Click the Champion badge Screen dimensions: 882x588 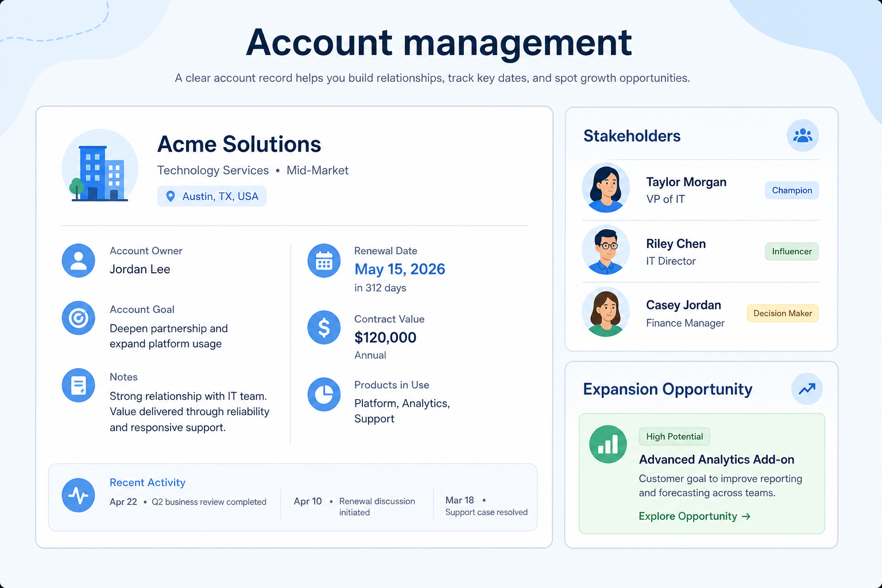[792, 190]
